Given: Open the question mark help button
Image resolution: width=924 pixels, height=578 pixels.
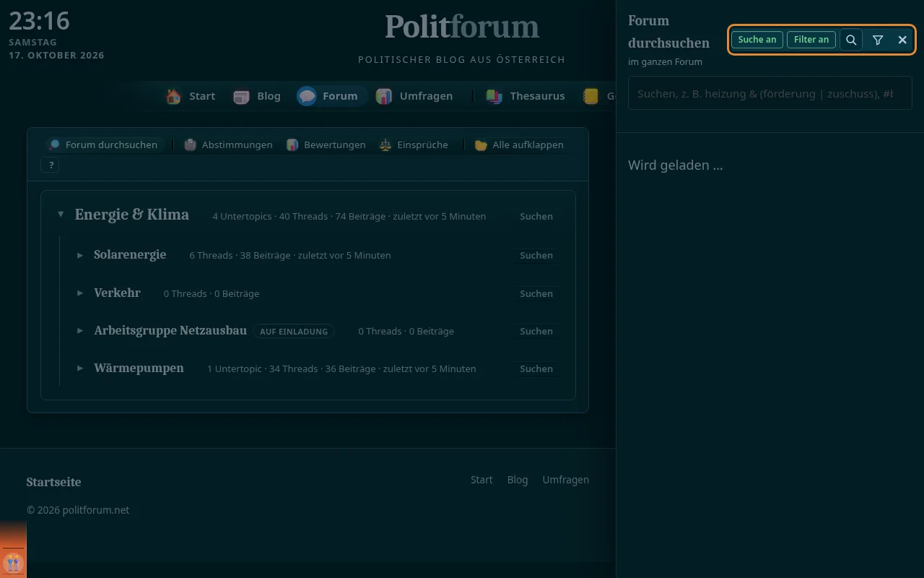Looking at the screenshot, I should (x=51, y=165).
